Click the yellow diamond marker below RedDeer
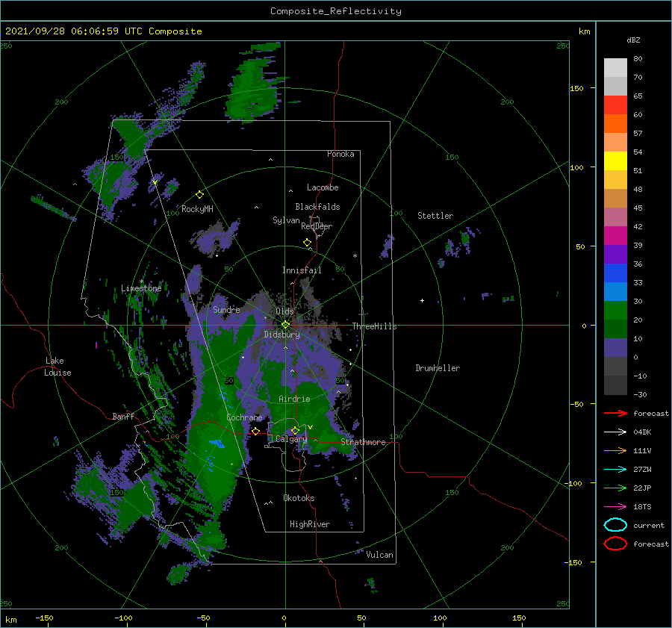This screenshot has height=628, width=672. coord(307,243)
